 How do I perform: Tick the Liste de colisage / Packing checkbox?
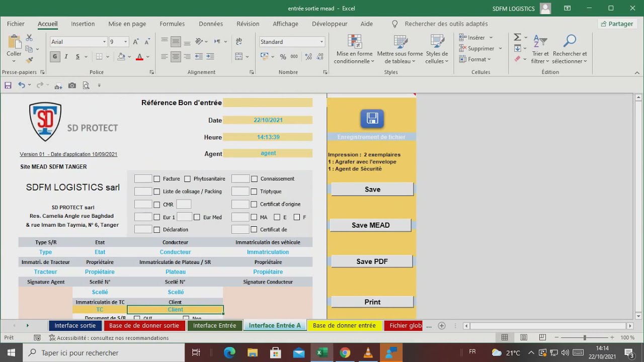tap(157, 192)
